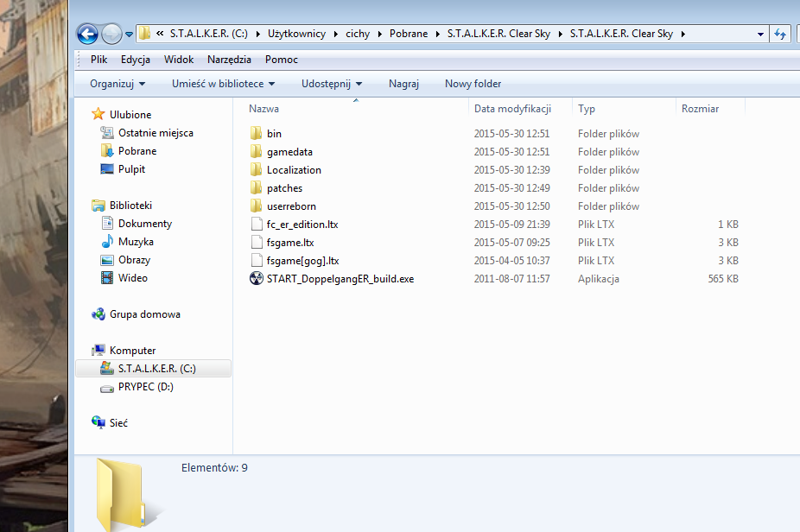Click the Grupa domowa homegroup icon
The height and width of the screenshot is (532, 800).
point(98,313)
